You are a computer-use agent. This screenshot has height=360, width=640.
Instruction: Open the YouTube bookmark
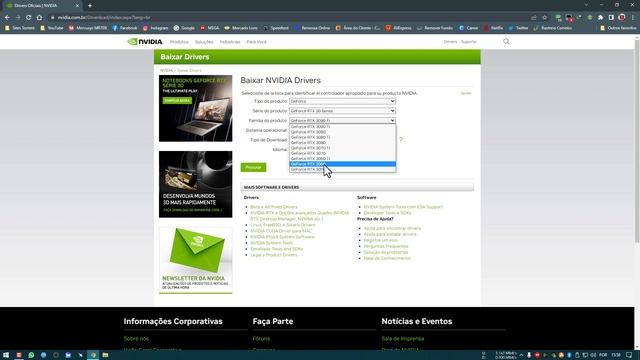coord(51,28)
